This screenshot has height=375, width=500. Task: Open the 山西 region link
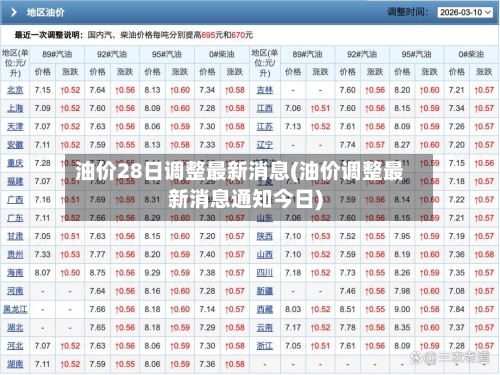(x=265, y=255)
